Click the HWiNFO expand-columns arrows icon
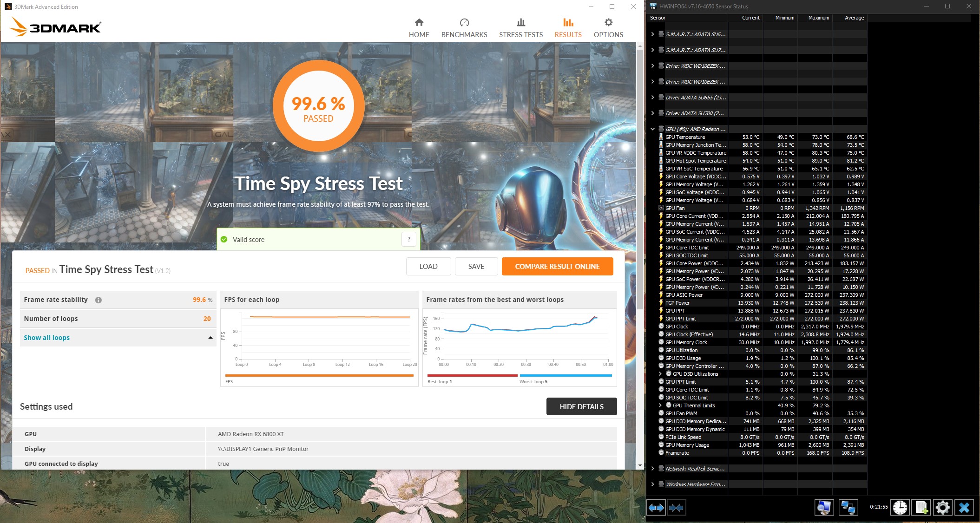Screen dimensions: 980x523 pyautogui.click(x=656, y=508)
